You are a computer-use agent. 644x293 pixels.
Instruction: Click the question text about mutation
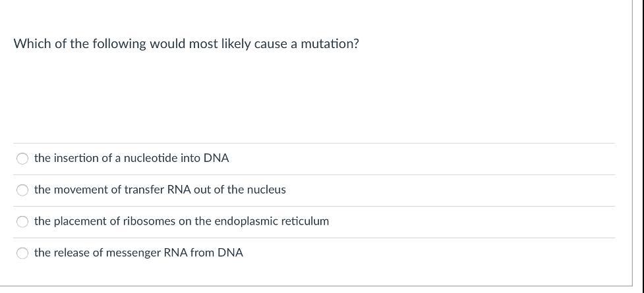point(186,44)
